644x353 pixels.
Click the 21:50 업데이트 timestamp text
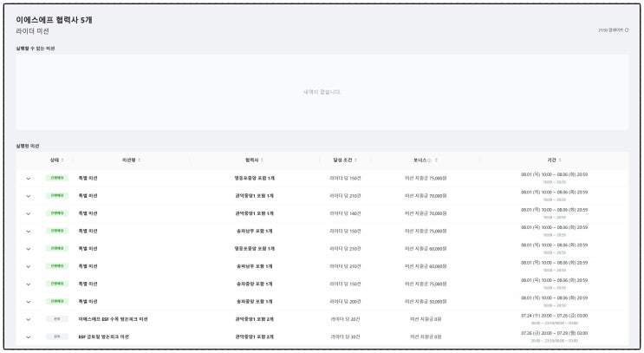[x=611, y=30]
